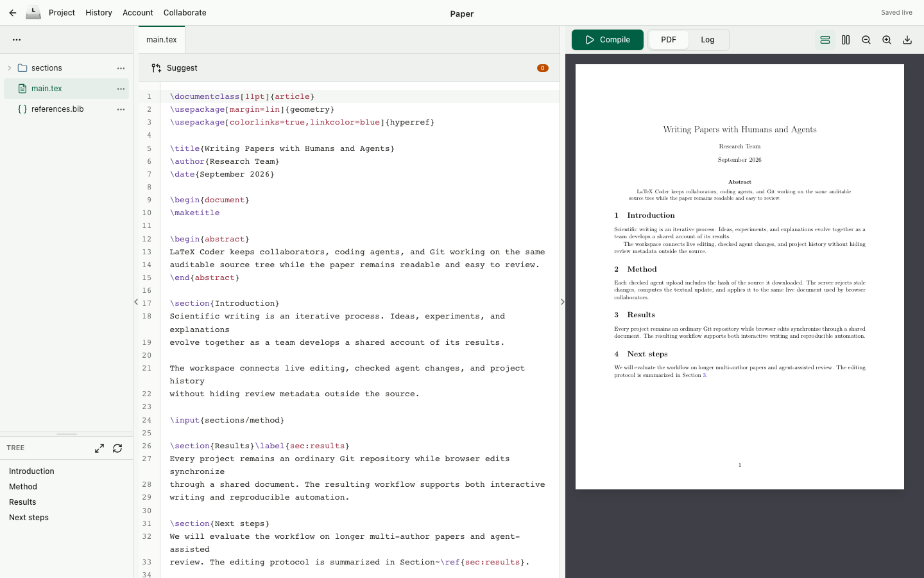Image resolution: width=924 pixels, height=578 pixels.
Task: Click \section{Next steps} in editor
Action: point(219,523)
